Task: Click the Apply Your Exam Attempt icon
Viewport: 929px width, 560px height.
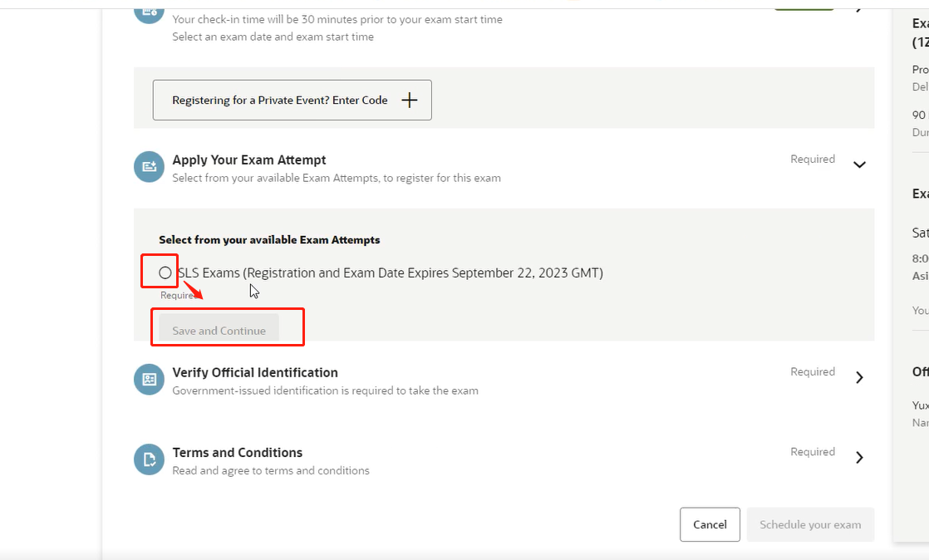Action: pos(149,167)
